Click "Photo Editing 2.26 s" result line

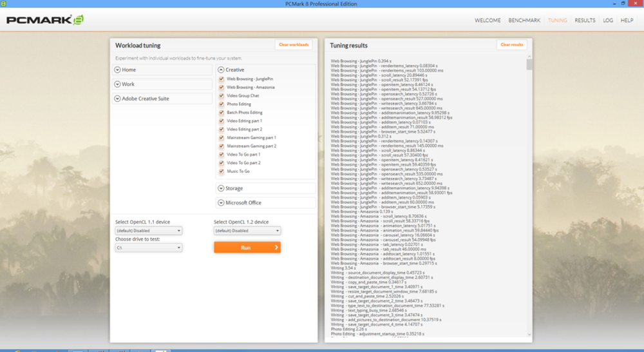[x=348, y=329]
